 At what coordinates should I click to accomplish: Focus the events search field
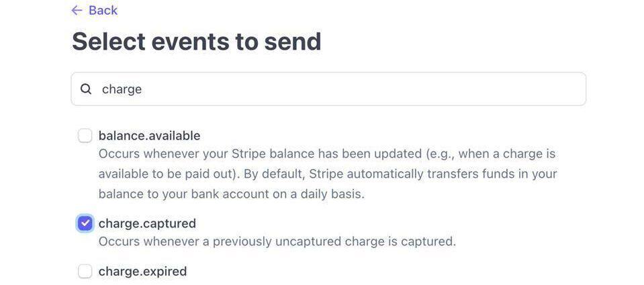click(328, 89)
